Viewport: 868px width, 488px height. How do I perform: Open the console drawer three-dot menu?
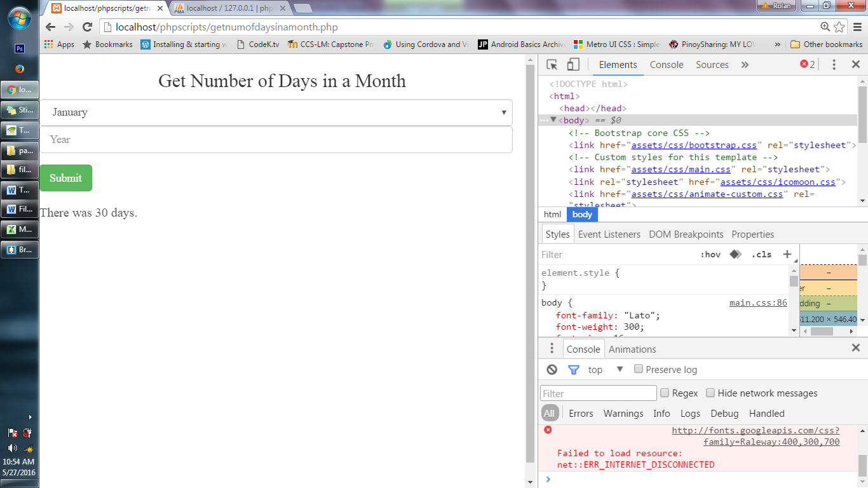(552, 348)
